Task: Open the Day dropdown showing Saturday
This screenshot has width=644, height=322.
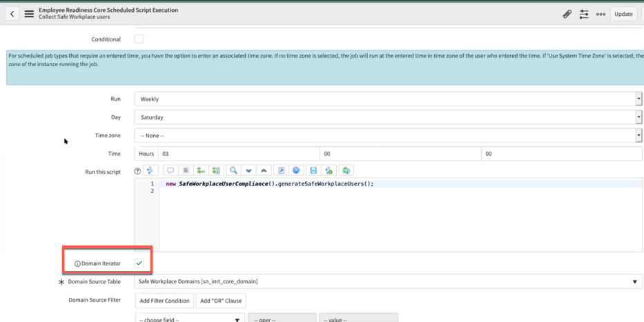Action: point(388,117)
